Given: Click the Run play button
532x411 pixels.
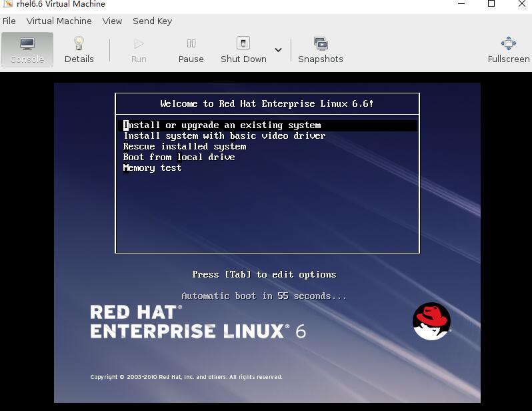Looking at the screenshot, I should (x=139, y=49).
